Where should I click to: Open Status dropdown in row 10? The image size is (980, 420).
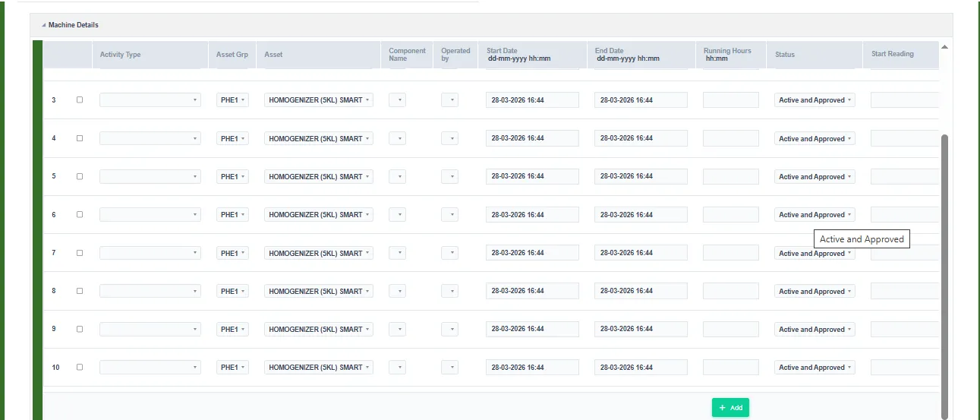815,367
